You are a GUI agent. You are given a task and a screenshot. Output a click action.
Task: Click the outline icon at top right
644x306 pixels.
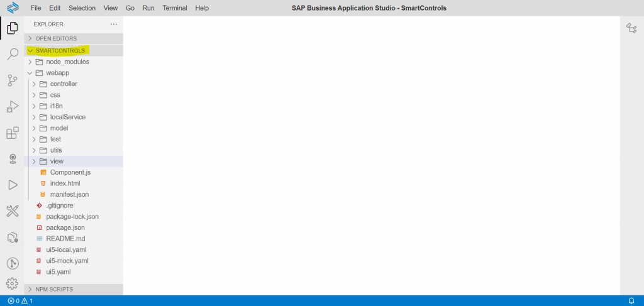point(631,28)
